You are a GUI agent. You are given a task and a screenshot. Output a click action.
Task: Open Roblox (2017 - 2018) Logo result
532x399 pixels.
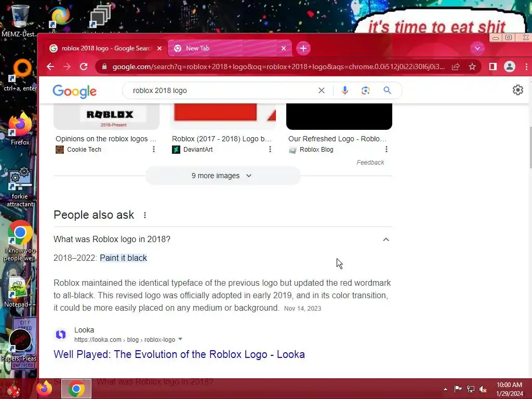[x=221, y=139]
